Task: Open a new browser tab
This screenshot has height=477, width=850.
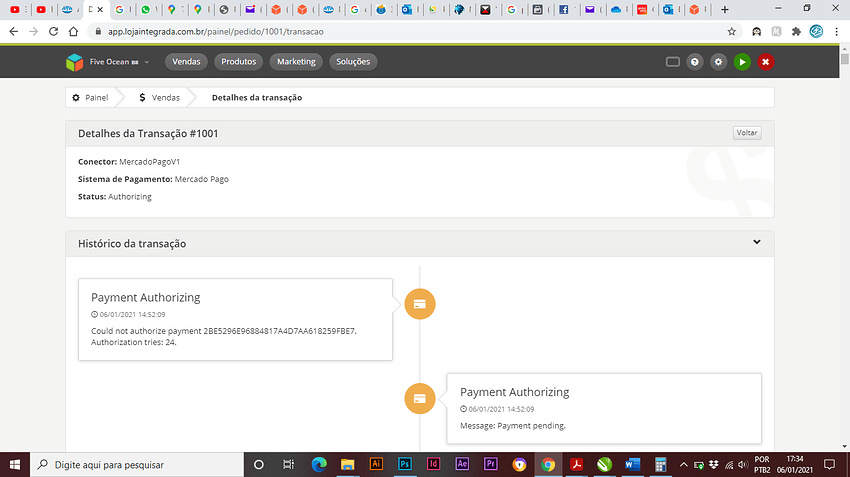Action: click(x=725, y=9)
